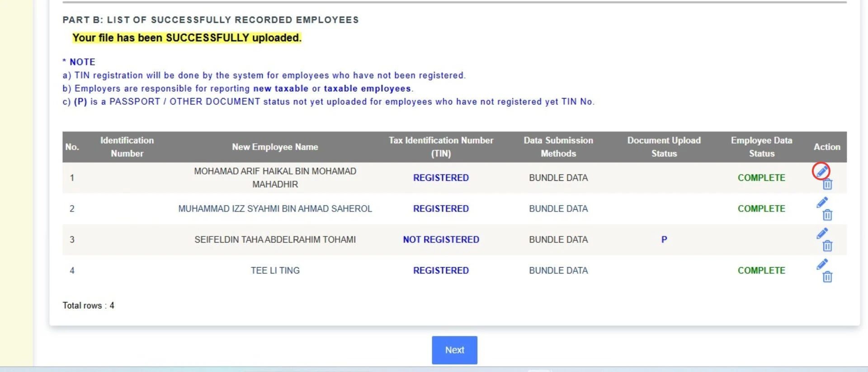The width and height of the screenshot is (868, 372).
Task: Delete Mohamad Arif Haikal's row using trash icon
Action: pos(827,184)
